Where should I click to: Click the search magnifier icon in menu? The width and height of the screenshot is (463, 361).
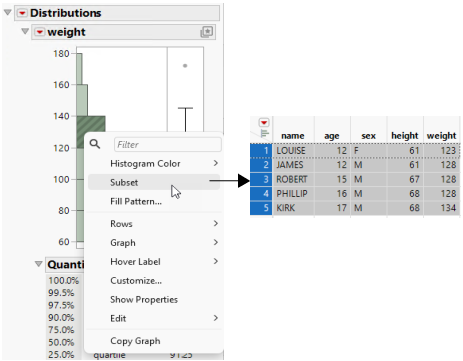coord(95,144)
